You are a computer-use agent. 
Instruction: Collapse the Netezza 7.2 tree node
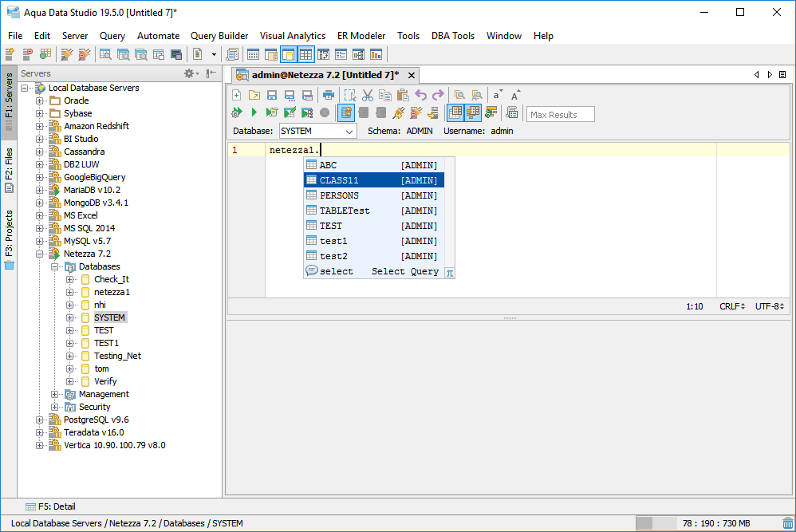coord(40,254)
